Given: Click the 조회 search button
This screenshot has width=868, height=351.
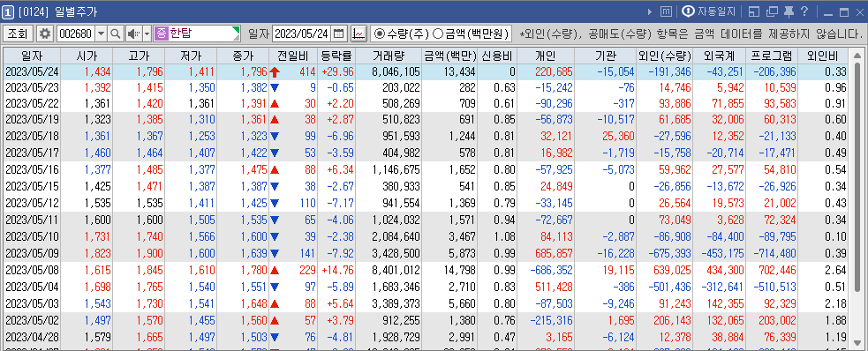Looking at the screenshot, I should point(19,34).
